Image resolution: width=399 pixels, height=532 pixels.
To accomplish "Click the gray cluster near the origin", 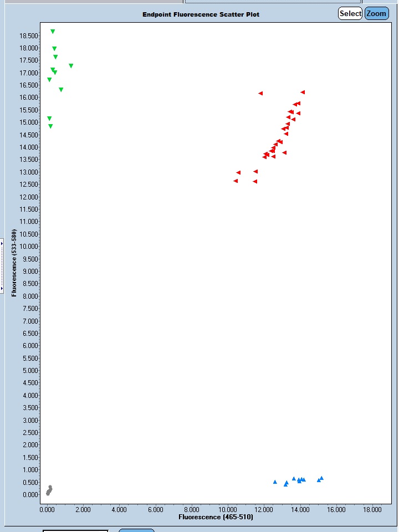I will coord(49,490).
